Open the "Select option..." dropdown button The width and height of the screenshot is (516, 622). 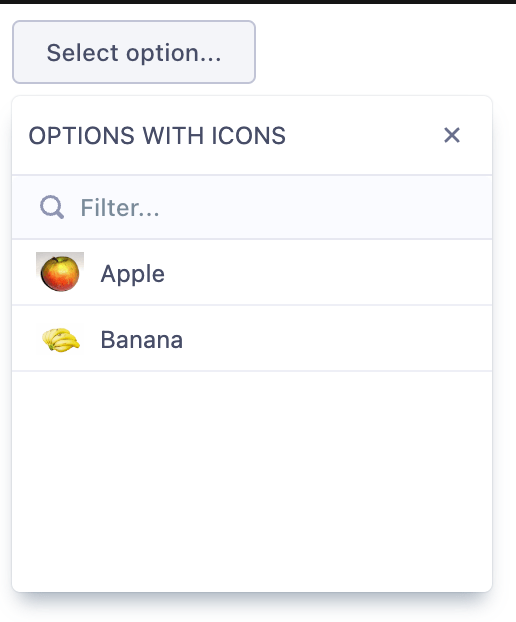(134, 52)
